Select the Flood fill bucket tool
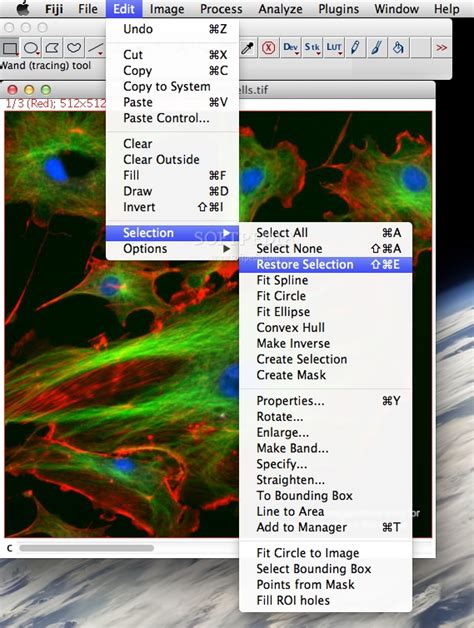Viewport: 474px width, 628px height. pyautogui.click(x=398, y=48)
